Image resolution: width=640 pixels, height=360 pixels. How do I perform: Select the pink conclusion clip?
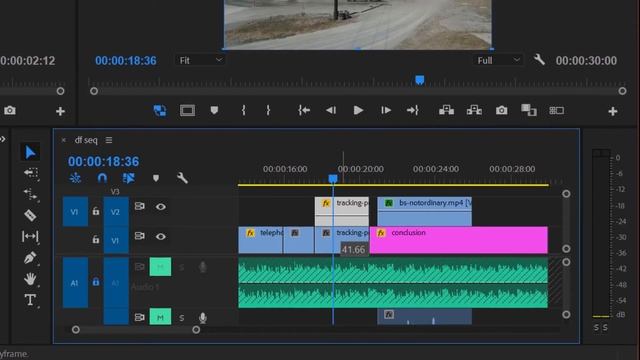[458, 240]
